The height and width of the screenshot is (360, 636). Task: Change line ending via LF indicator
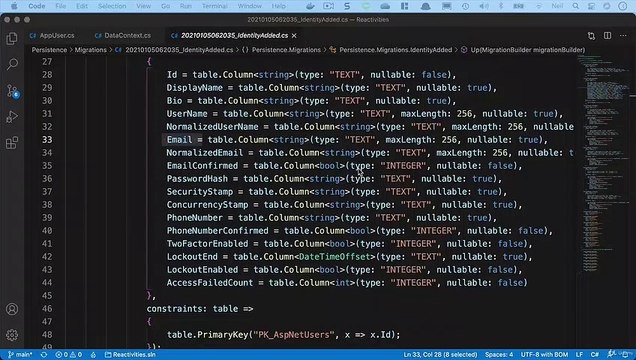[579, 355]
